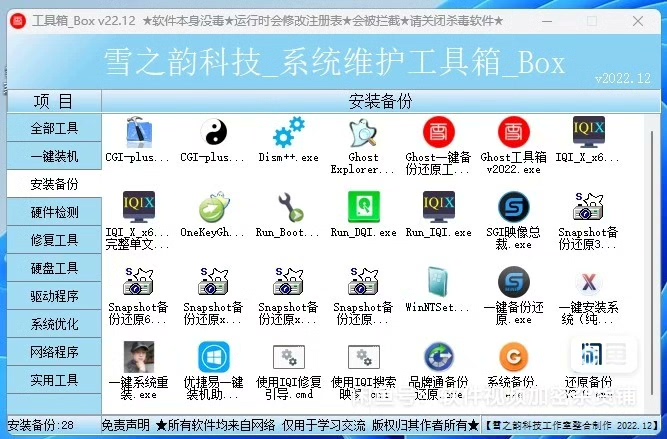Switch to 硬件检测 category

click(x=54, y=212)
